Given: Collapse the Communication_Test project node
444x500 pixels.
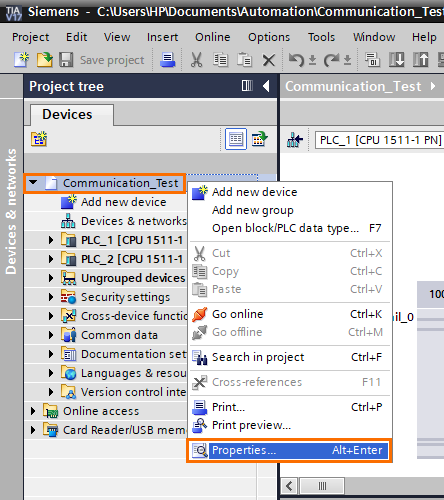Looking at the screenshot, I should [33, 183].
